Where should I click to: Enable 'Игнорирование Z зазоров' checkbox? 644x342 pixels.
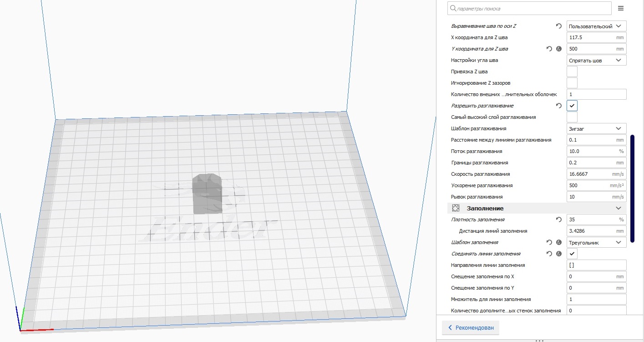572,83
